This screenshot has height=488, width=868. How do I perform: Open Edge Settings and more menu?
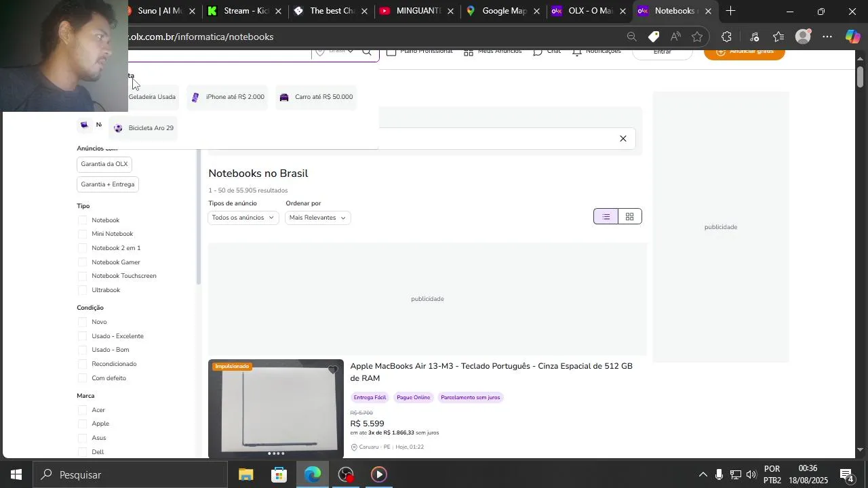pos(827,37)
